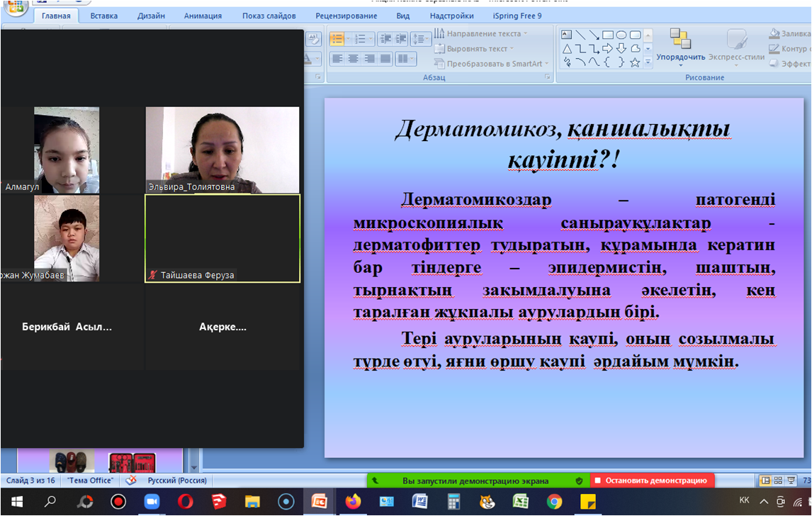Screen dimensions: 812x516
Task: Open Zoom from the Windows taskbar
Action: tap(152, 502)
